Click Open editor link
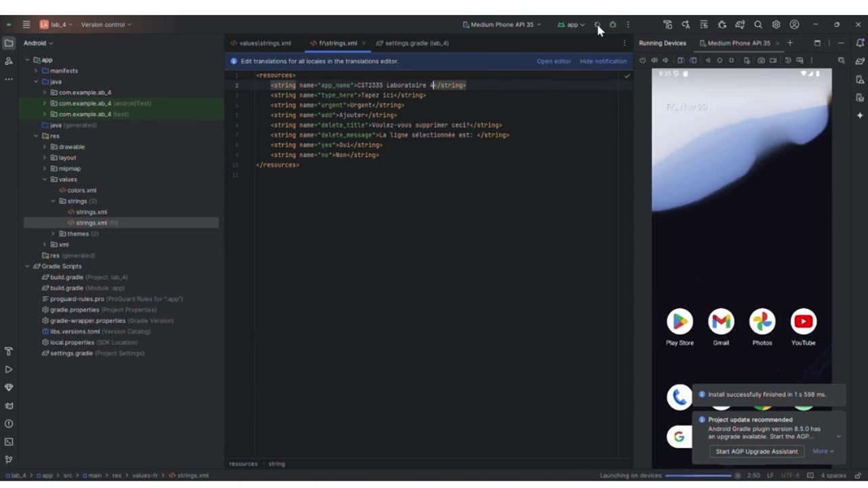Image resolution: width=868 pixels, height=488 pixels. coord(554,61)
